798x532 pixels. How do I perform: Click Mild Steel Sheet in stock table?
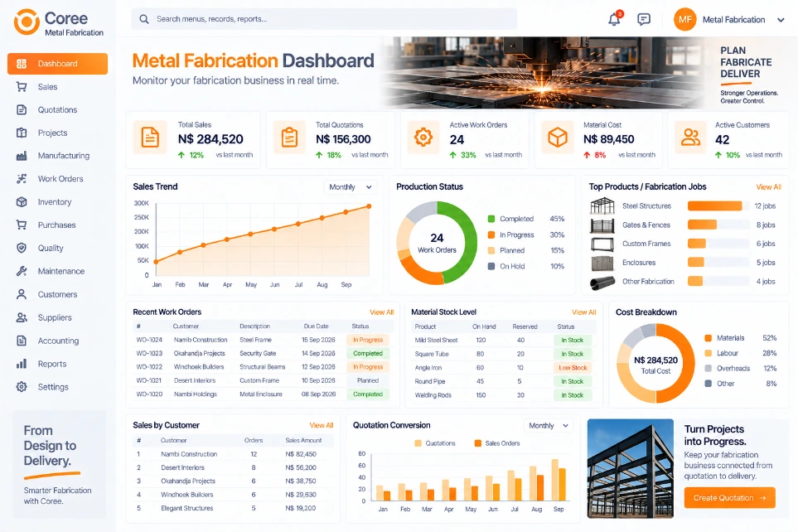click(436, 340)
